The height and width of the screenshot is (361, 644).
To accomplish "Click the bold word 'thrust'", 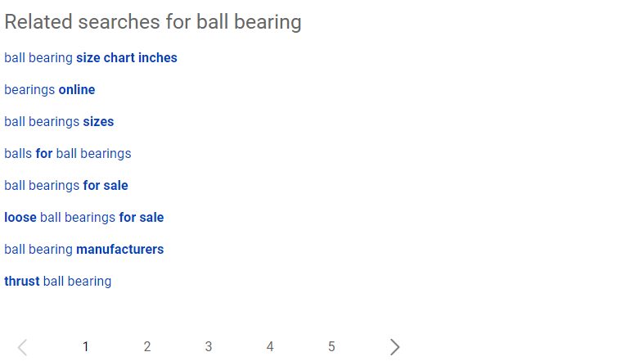I will click(22, 282).
